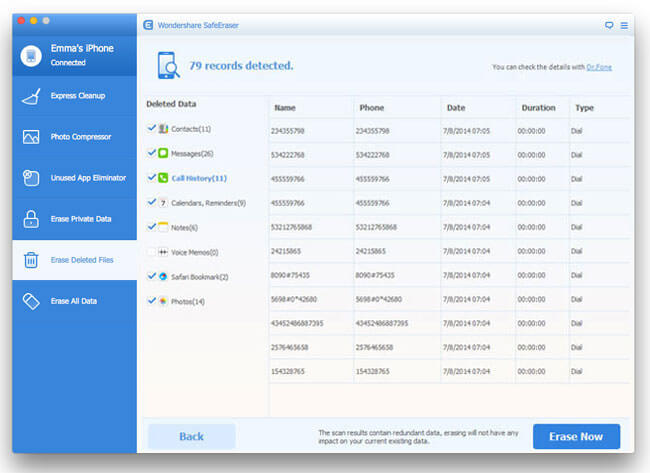
Task: Uncheck the Photos(14) checkbox
Action: [x=152, y=301]
